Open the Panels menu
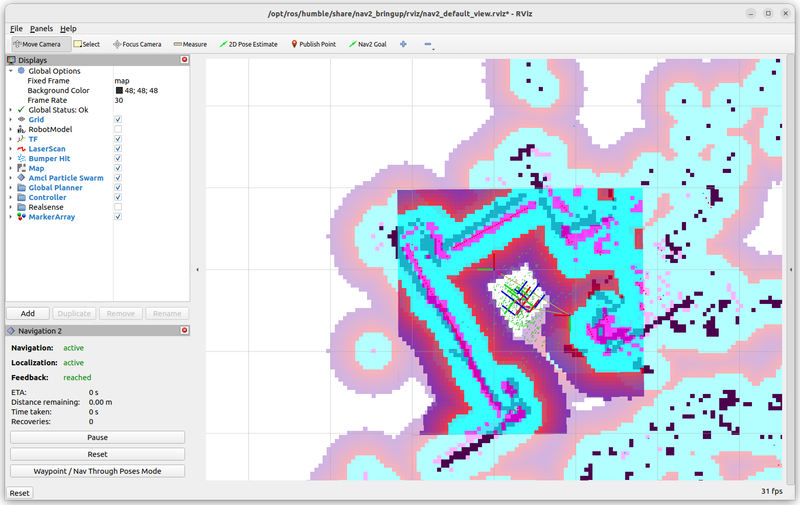800x505 pixels. coord(41,29)
